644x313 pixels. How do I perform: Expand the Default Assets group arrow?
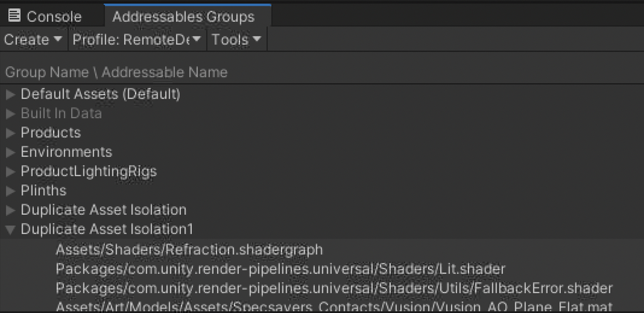click(10, 95)
